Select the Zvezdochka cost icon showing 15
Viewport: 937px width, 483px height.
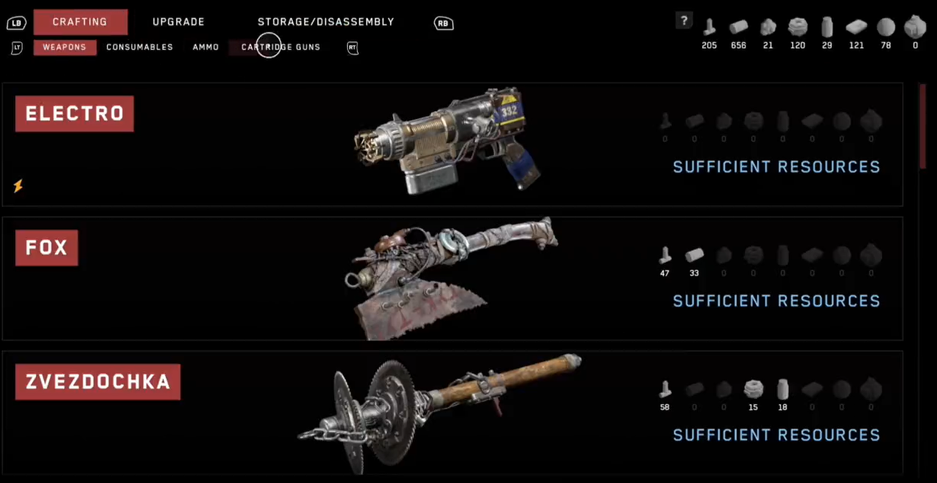tap(753, 390)
